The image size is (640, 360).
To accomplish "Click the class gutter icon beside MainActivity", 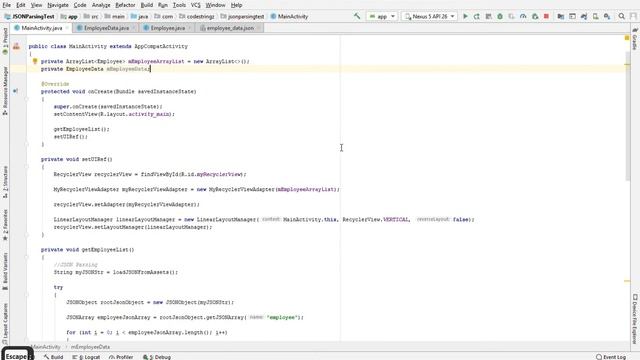I will (x=16, y=46).
